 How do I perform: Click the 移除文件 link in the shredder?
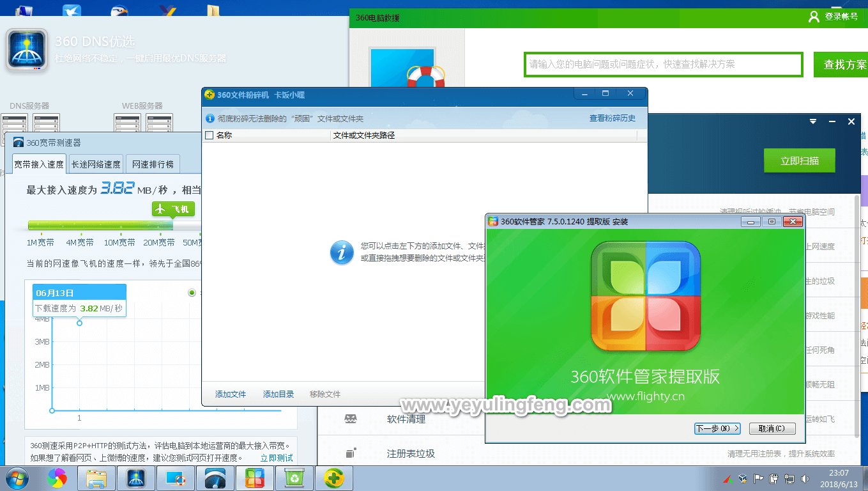(x=325, y=394)
